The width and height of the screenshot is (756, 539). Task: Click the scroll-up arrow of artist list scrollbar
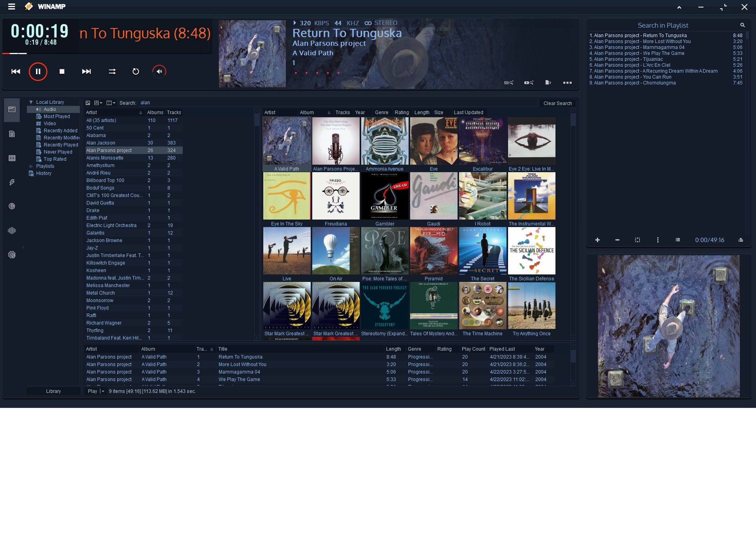[x=257, y=112]
